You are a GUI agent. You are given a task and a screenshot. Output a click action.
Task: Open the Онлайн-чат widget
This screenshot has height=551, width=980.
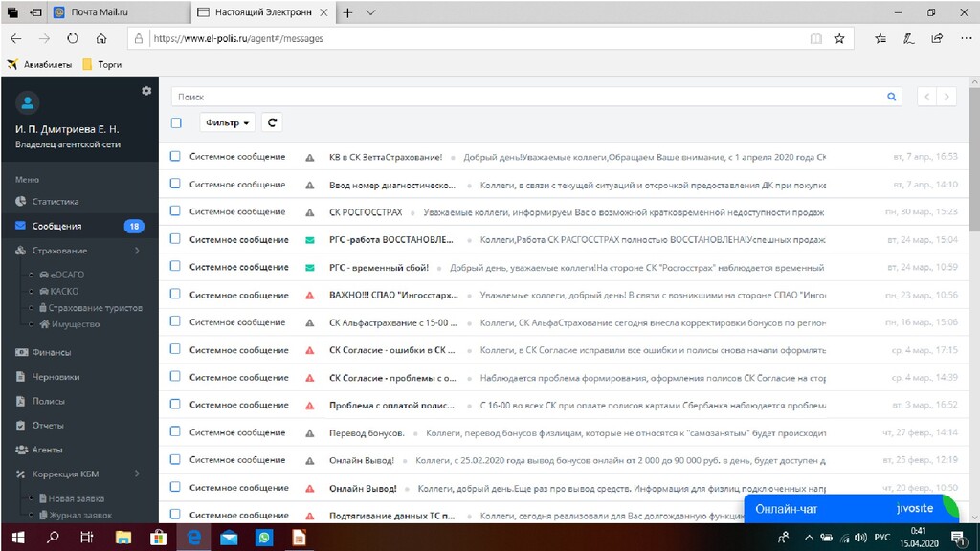point(851,509)
